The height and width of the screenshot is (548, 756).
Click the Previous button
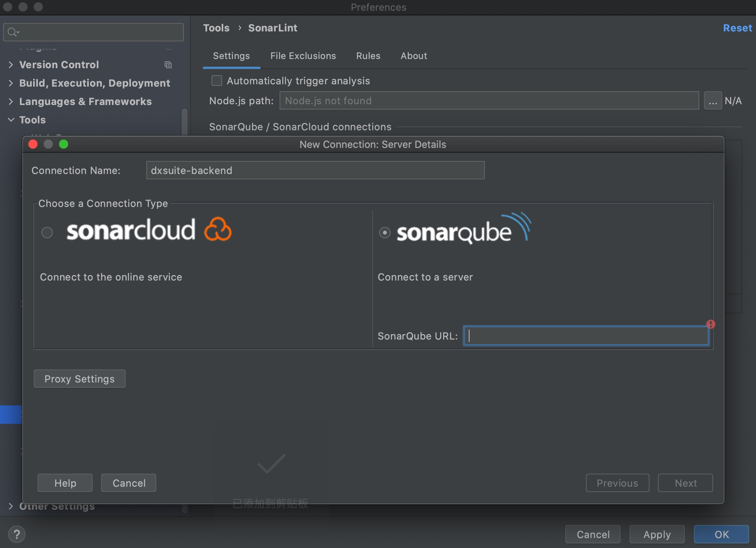click(617, 483)
